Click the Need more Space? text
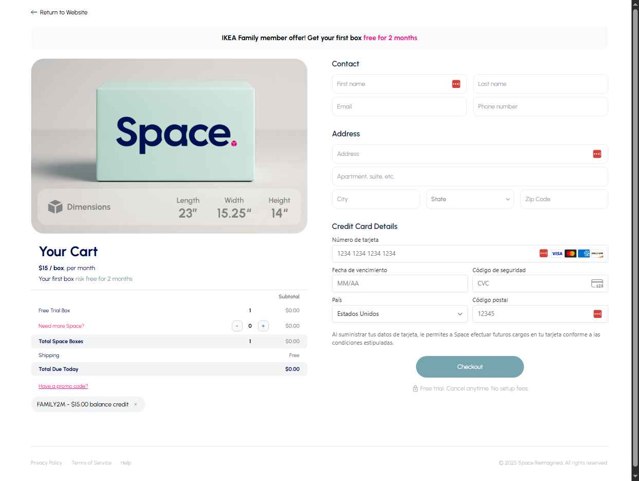Viewport: 639px width, 481px height. click(x=61, y=326)
